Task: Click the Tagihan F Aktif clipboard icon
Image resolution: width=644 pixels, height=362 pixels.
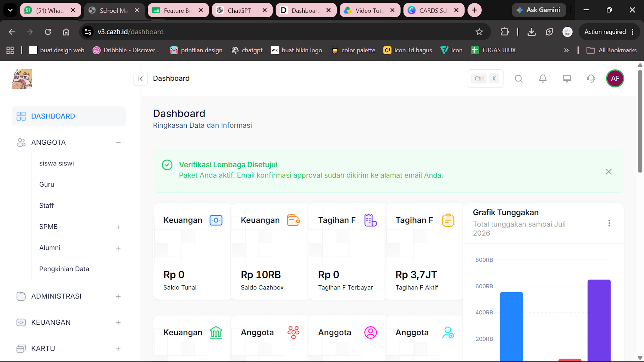Action: coord(448,220)
